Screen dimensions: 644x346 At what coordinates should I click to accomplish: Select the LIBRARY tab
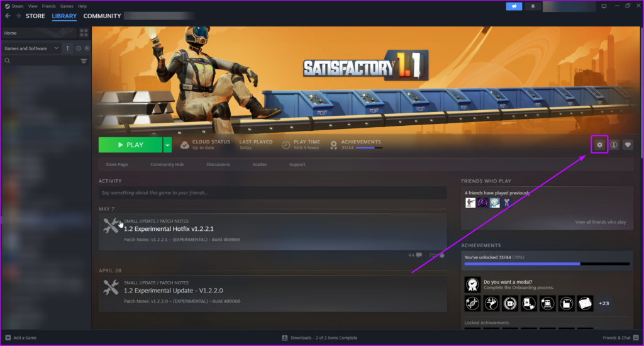[64, 16]
